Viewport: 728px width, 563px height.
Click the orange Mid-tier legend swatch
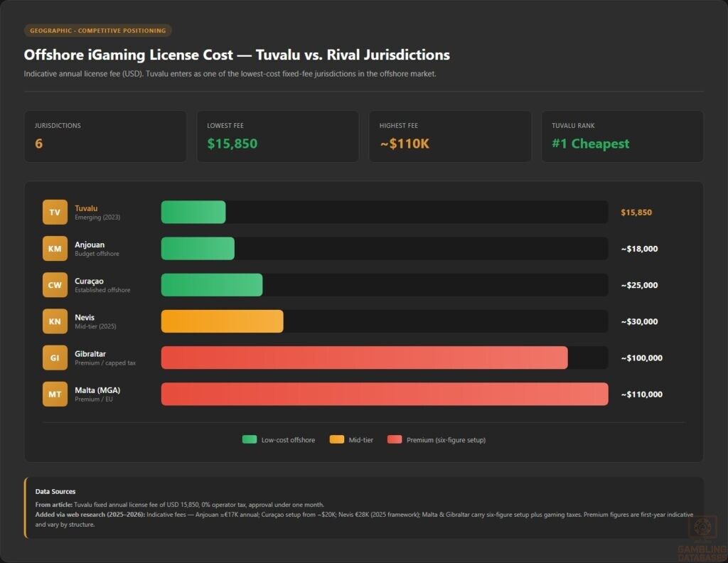pos(336,439)
